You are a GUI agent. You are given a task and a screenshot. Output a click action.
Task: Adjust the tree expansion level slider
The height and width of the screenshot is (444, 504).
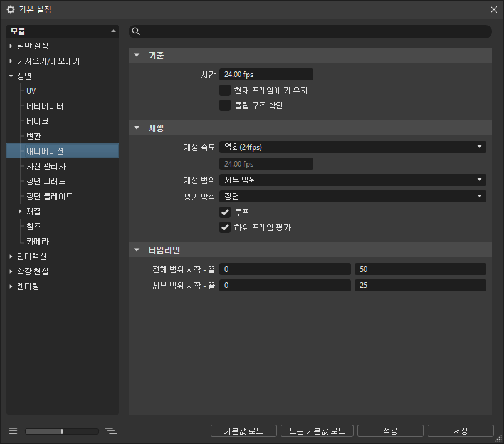pyautogui.click(x=62, y=431)
